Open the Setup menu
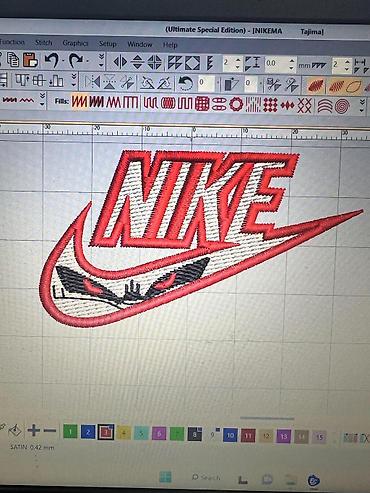This screenshot has height=493, width=370. pyautogui.click(x=107, y=44)
